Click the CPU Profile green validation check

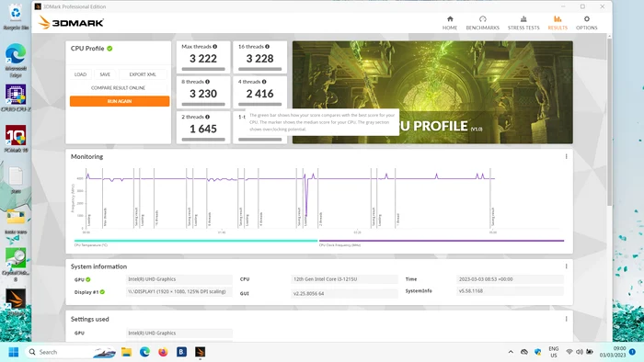click(x=109, y=49)
